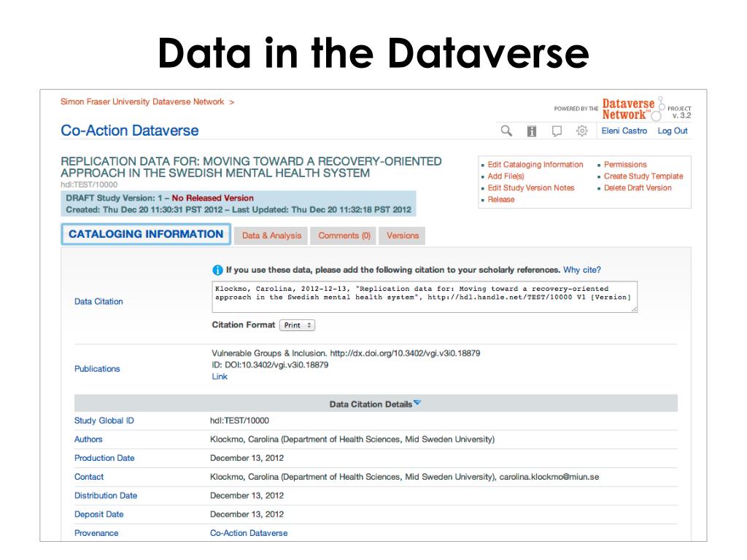Image resolution: width=747 pixels, height=560 pixels.
Task: Open the Co-Action Dataverse title link
Action: pyautogui.click(x=130, y=131)
